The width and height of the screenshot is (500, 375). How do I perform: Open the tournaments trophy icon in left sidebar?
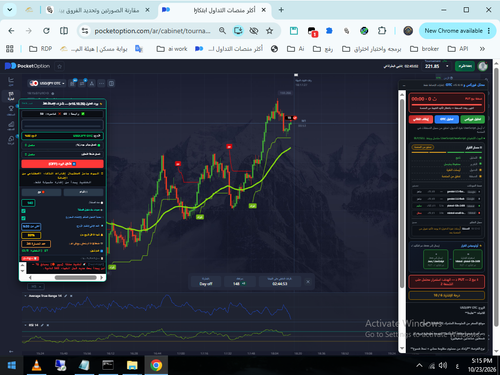pos(11,109)
